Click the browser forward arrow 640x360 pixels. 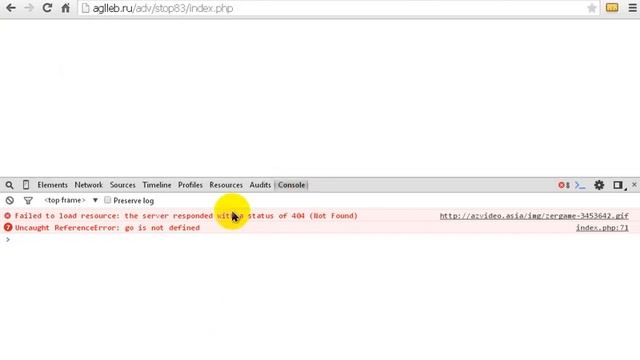tap(29, 8)
